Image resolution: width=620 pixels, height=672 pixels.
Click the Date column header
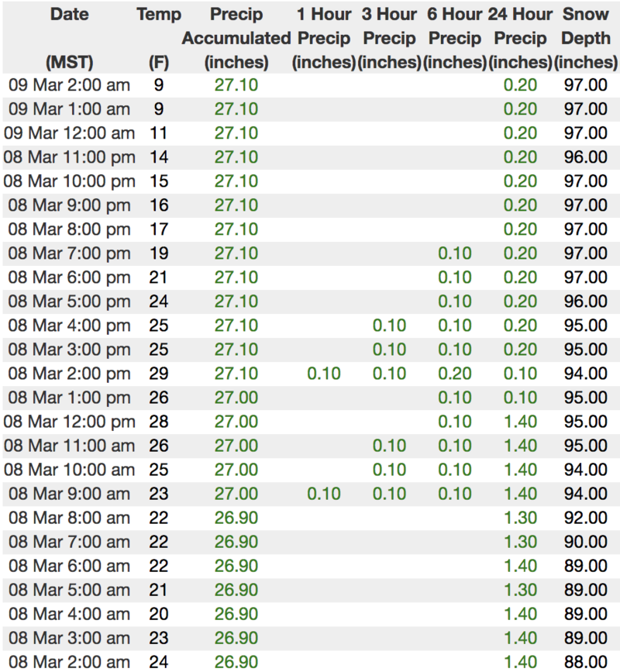[x=68, y=14]
